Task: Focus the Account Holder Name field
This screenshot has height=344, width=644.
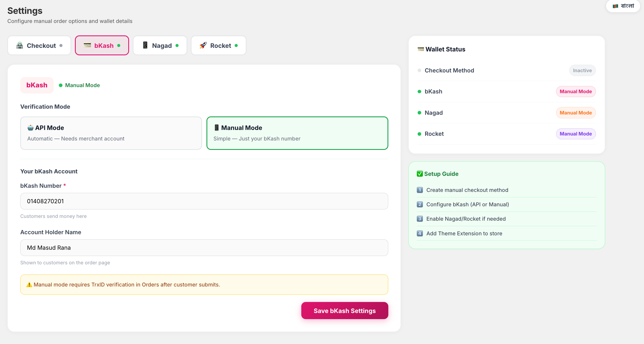Action: (204, 247)
